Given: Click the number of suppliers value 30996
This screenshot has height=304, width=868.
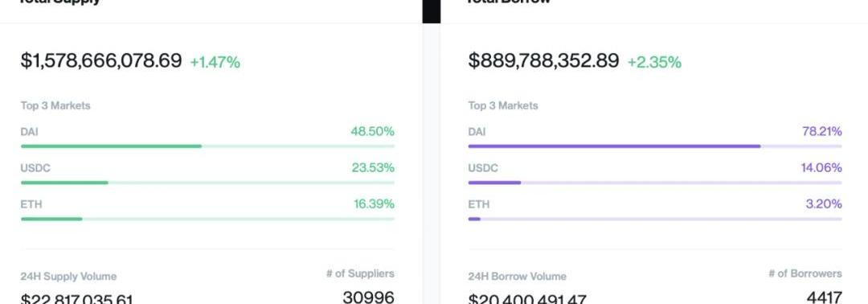Looking at the screenshot, I should 369,298.
